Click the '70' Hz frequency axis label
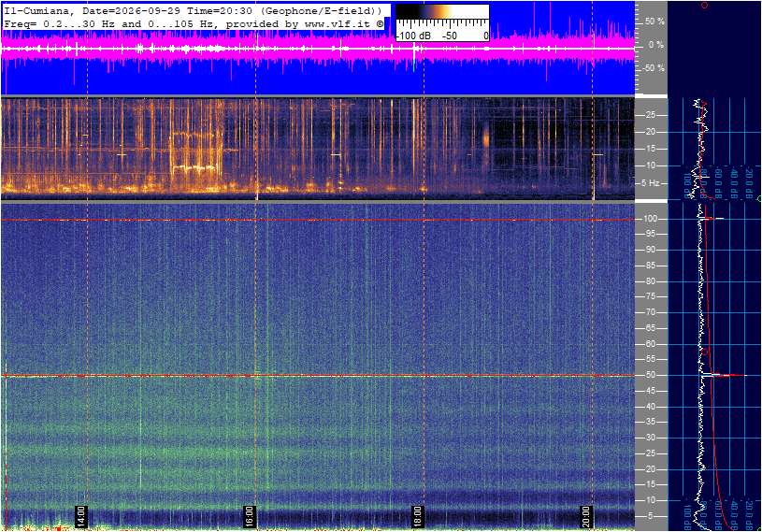 (650, 312)
